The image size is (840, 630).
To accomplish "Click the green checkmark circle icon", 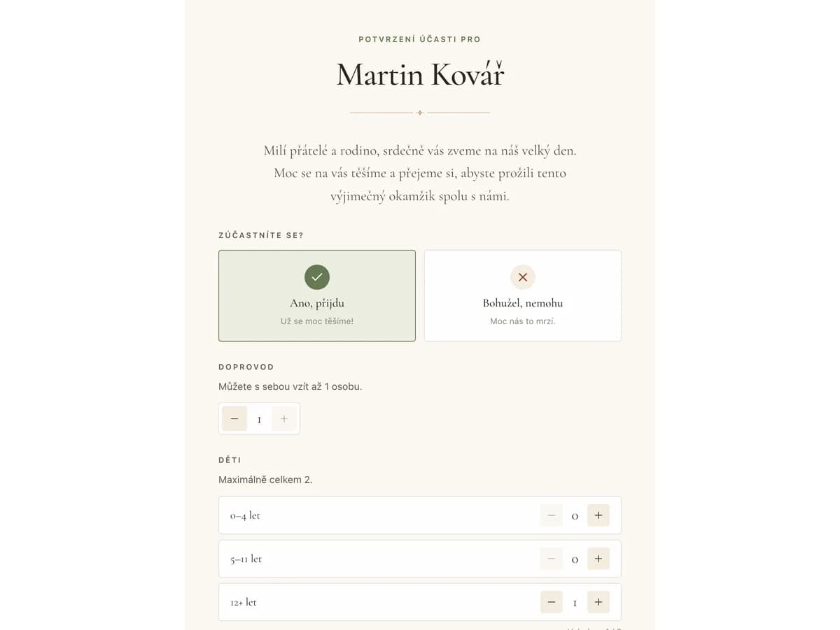I will (317, 277).
